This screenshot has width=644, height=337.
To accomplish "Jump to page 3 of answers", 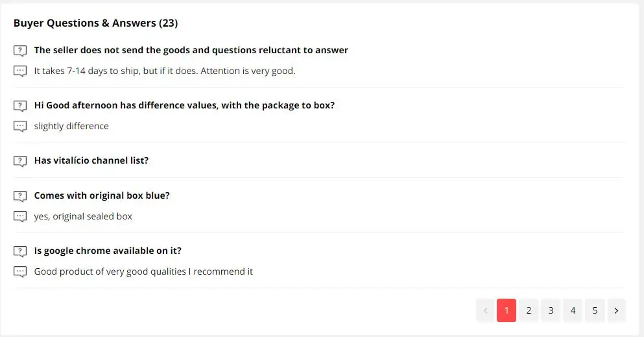I will coord(551,310).
